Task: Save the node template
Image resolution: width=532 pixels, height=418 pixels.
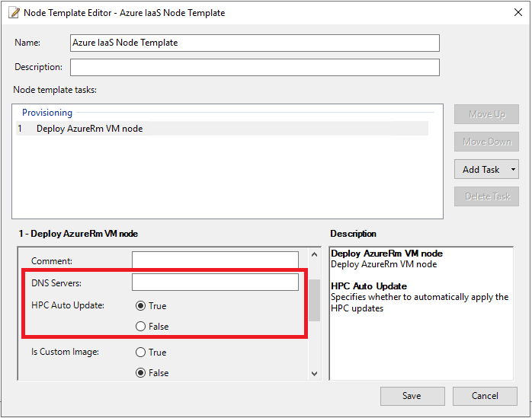Action: (x=412, y=396)
